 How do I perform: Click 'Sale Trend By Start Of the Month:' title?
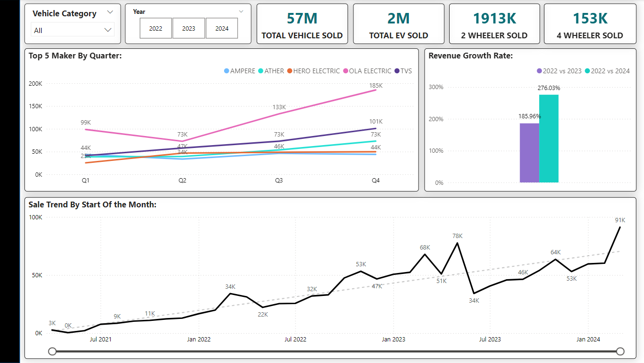click(92, 204)
